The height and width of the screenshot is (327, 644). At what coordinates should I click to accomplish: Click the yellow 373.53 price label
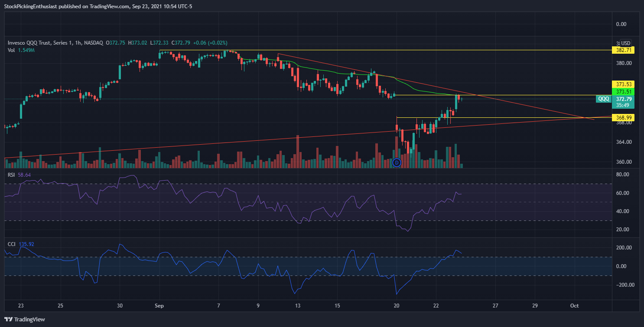click(623, 84)
